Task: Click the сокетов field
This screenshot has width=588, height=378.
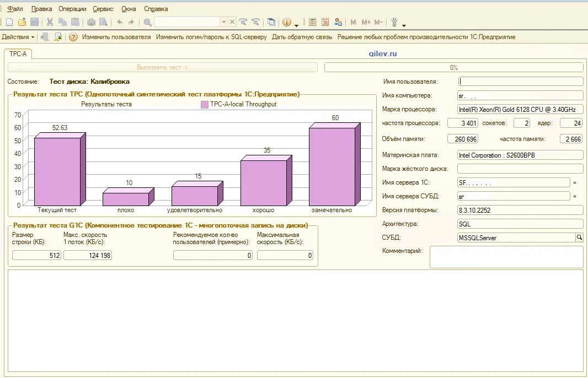Action: (522, 123)
